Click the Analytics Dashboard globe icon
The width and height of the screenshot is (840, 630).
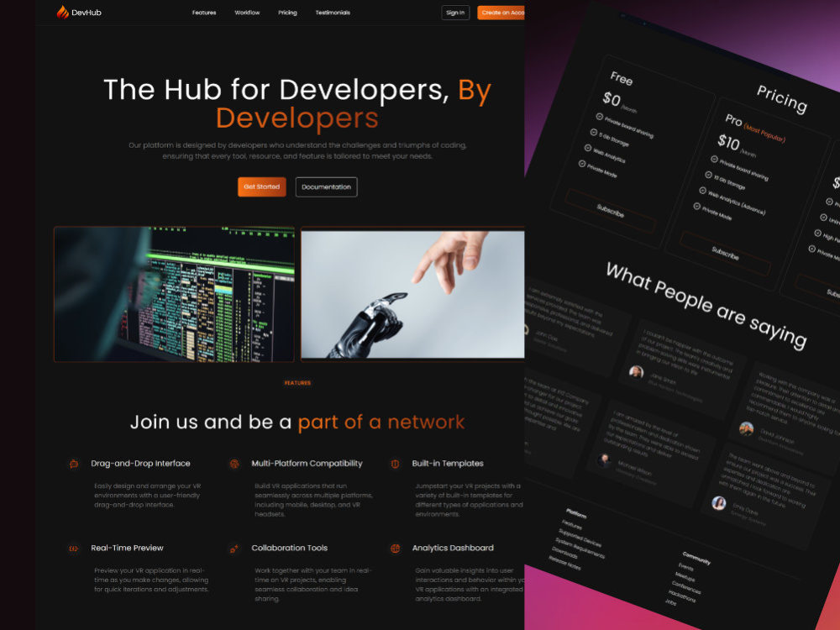point(395,549)
